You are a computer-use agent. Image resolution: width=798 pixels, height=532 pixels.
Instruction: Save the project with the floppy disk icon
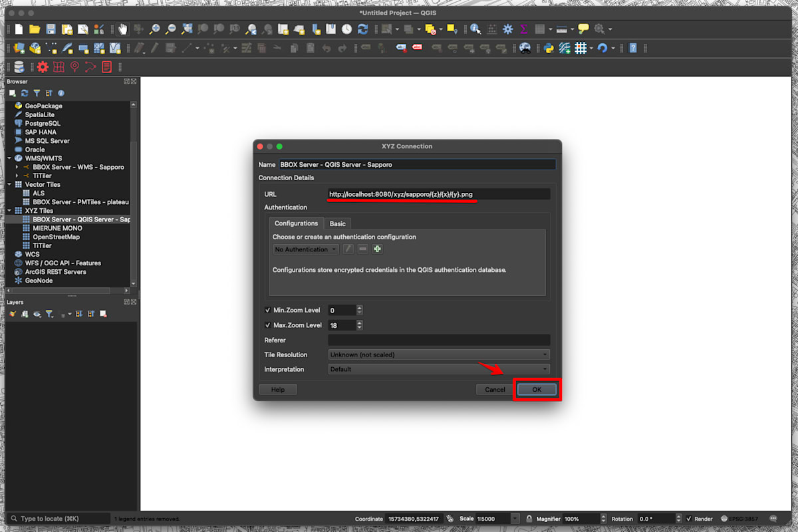pos(51,29)
